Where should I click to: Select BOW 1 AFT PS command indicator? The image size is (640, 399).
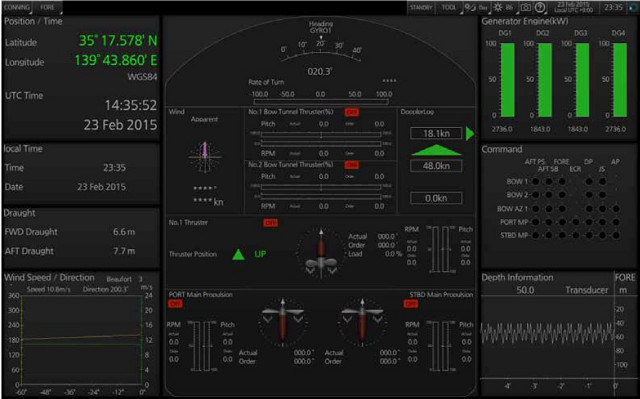tap(536, 182)
